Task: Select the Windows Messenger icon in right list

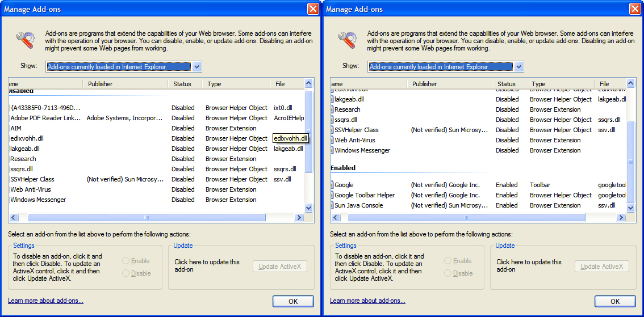Action: [x=332, y=150]
